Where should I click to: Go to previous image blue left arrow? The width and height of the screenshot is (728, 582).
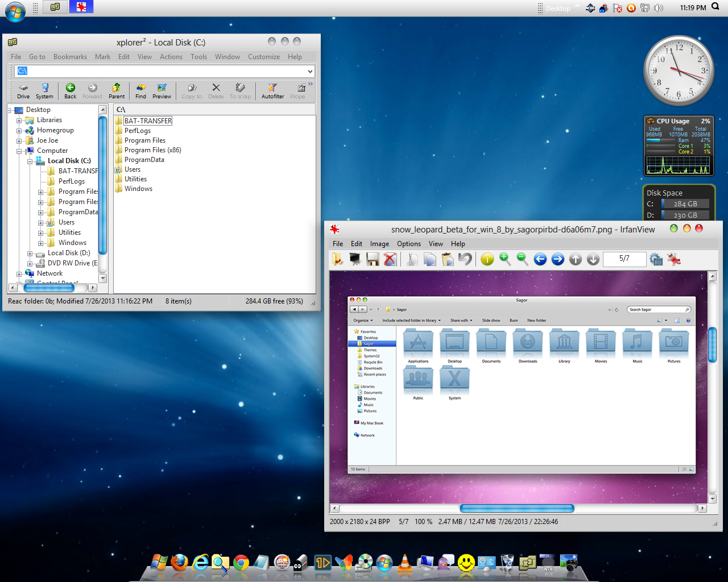coord(540,259)
